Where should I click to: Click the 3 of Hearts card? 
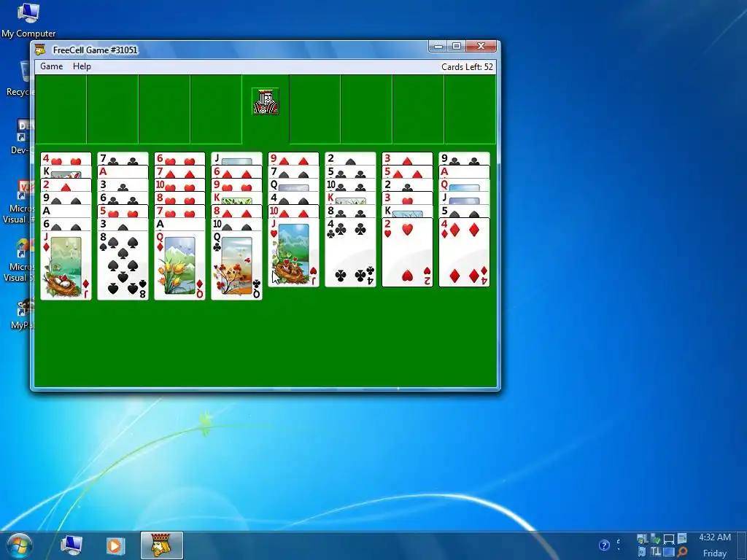click(x=407, y=198)
